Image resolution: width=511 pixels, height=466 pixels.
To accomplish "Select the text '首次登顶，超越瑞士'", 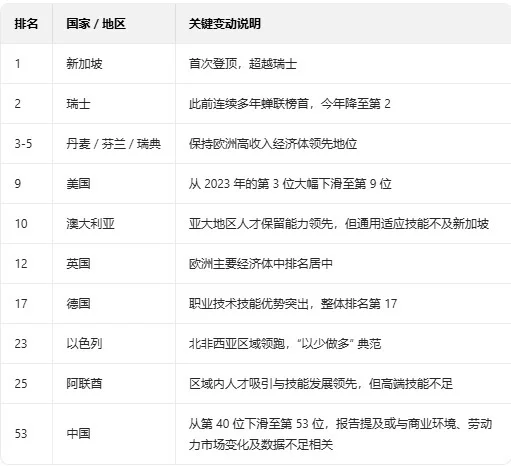I will coord(243,63).
